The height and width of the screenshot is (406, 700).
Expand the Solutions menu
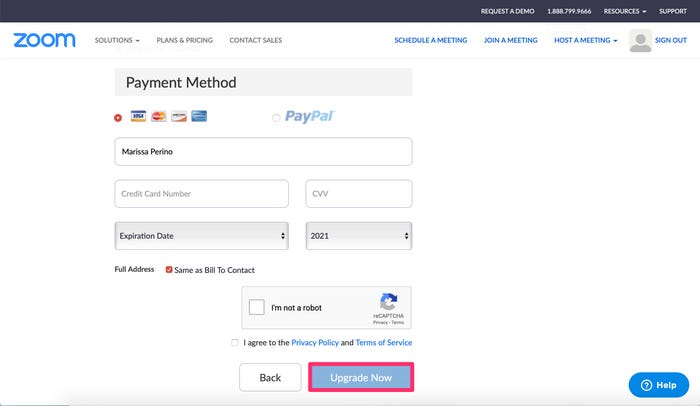[117, 40]
